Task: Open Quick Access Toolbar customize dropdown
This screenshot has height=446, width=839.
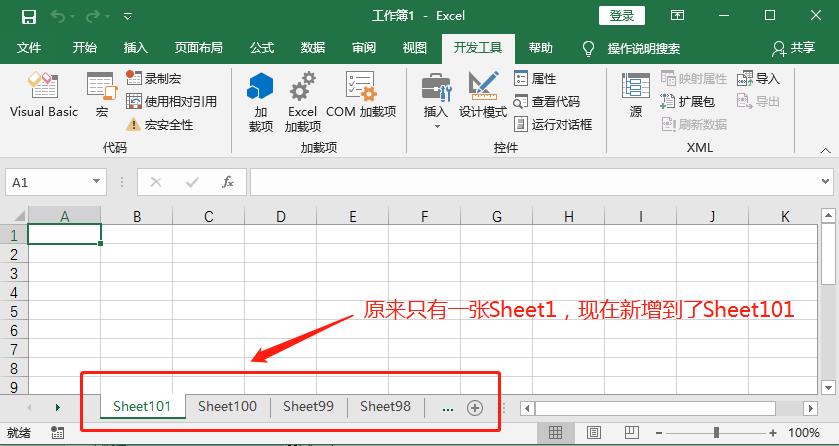Action: [127, 16]
